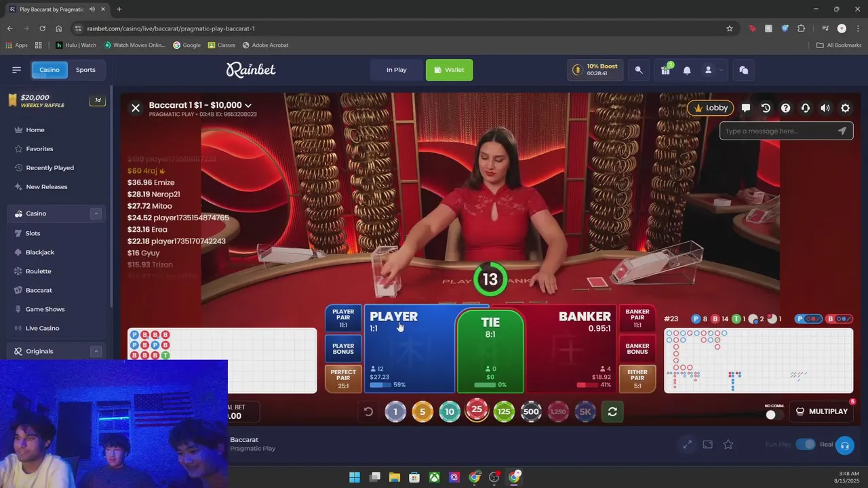Click the In Play button

click(x=397, y=70)
